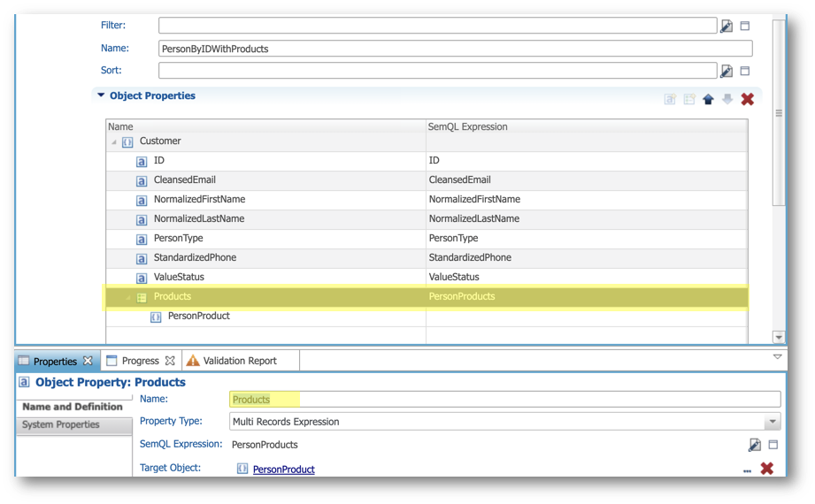Click the add multi-record property icon

(x=689, y=99)
